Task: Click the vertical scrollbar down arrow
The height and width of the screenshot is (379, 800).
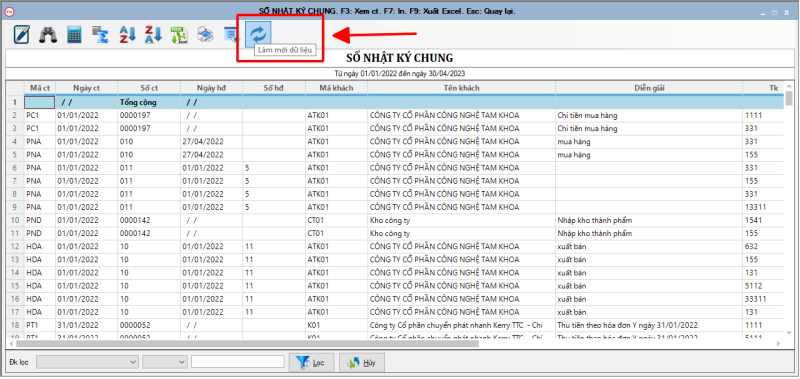Action: click(789, 334)
